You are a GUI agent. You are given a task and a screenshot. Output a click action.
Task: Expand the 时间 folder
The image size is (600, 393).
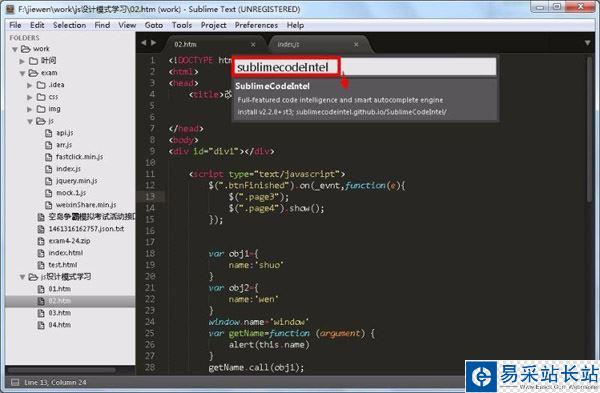(x=22, y=61)
